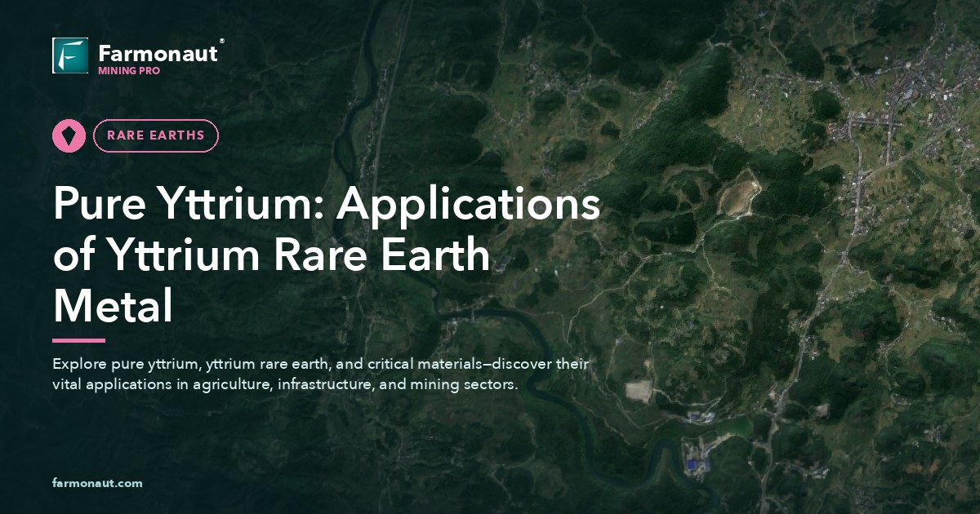Image resolution: width=980 pixels, height=514 pixels.
Task: Select the RARE EARTHS category tag
Action: (x=156, y=135)
